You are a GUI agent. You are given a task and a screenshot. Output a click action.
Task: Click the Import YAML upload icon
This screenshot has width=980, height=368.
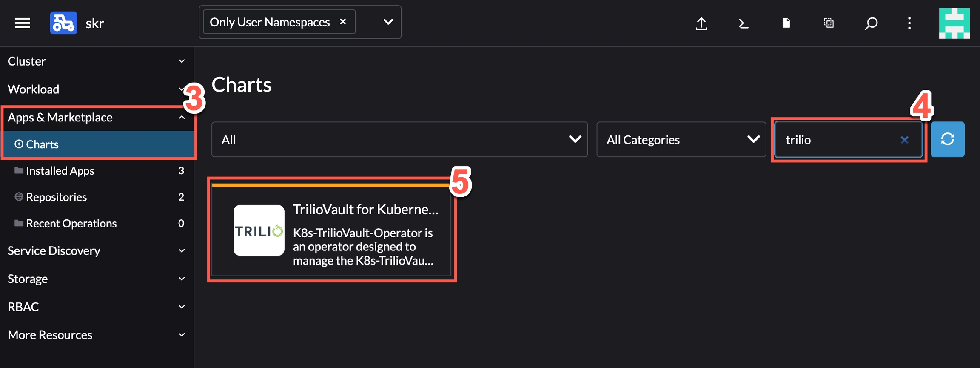point(701,23)
